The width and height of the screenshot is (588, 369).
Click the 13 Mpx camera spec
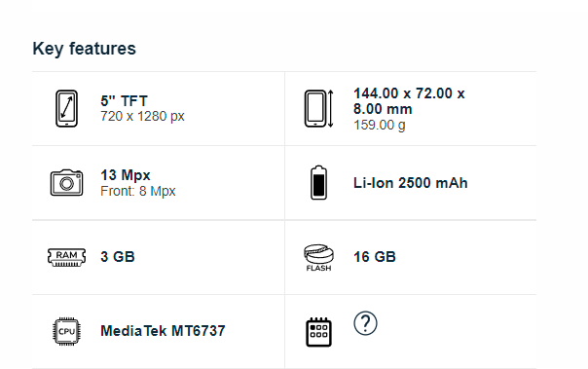click(x=126, y=175)
